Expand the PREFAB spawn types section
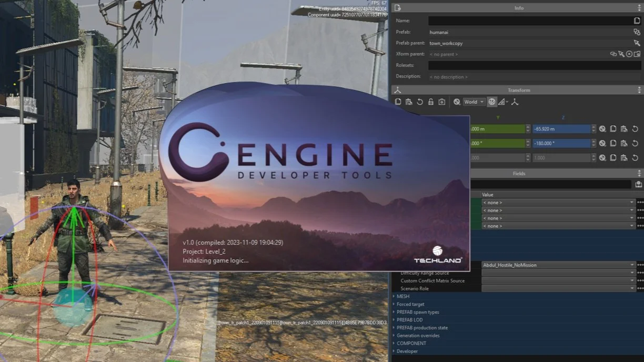Screen dimensions: 644x362 click(x=394, y=312)
